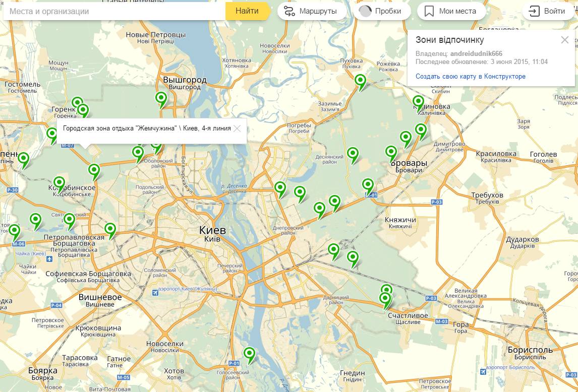Click the аэропорт Борисполь airport marker

(x=483, y=371)
